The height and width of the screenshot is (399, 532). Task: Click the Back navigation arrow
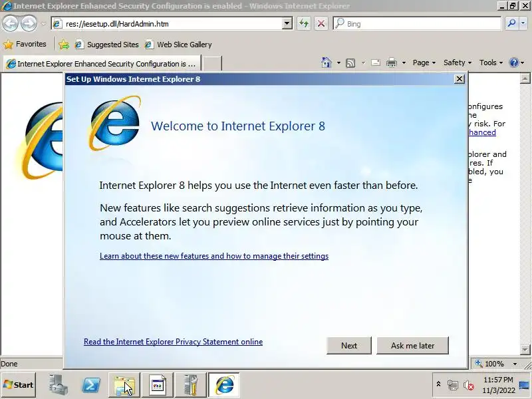click(x=10, y=24)
